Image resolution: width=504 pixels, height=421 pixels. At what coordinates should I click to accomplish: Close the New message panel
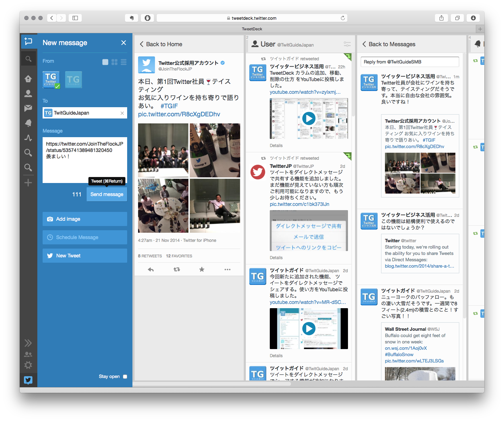click(x=124, y=43)
